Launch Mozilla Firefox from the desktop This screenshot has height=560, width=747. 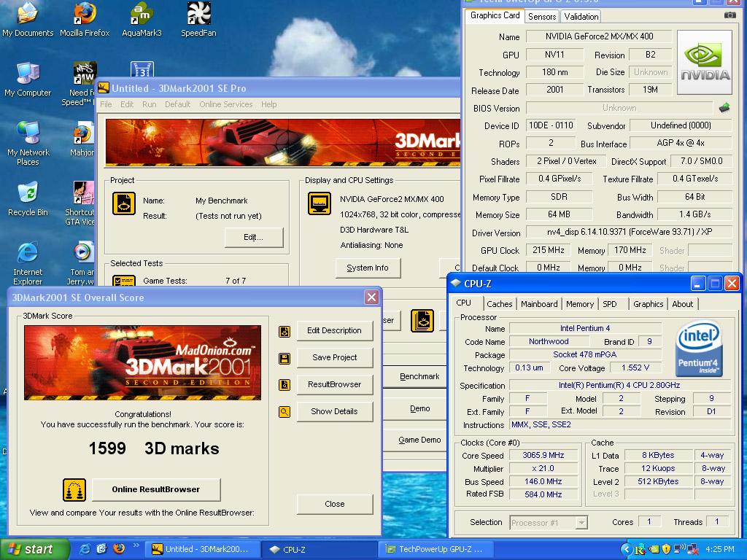pyautogui.click(x=85, y=20)
